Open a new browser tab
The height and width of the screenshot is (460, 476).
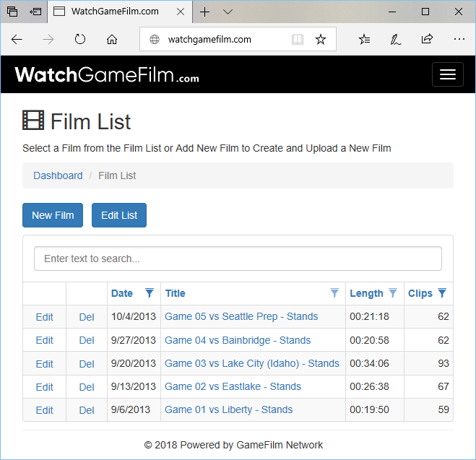pos(205,12)
